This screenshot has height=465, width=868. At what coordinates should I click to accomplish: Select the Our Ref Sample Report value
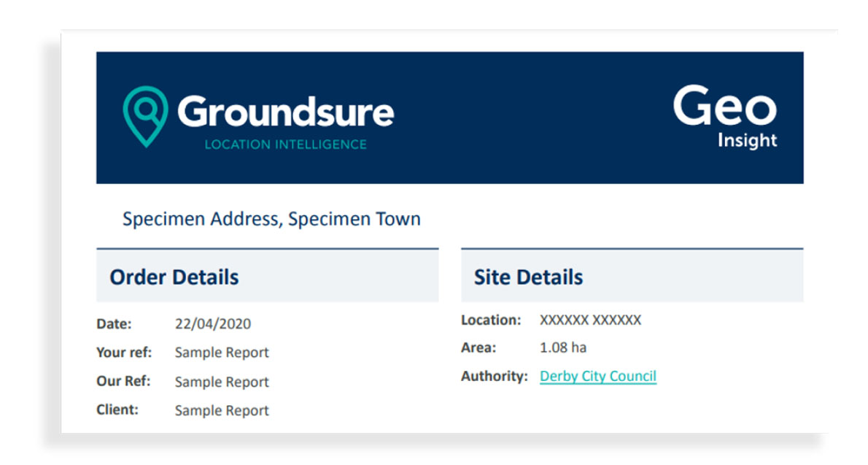click(x=222, y=382)
